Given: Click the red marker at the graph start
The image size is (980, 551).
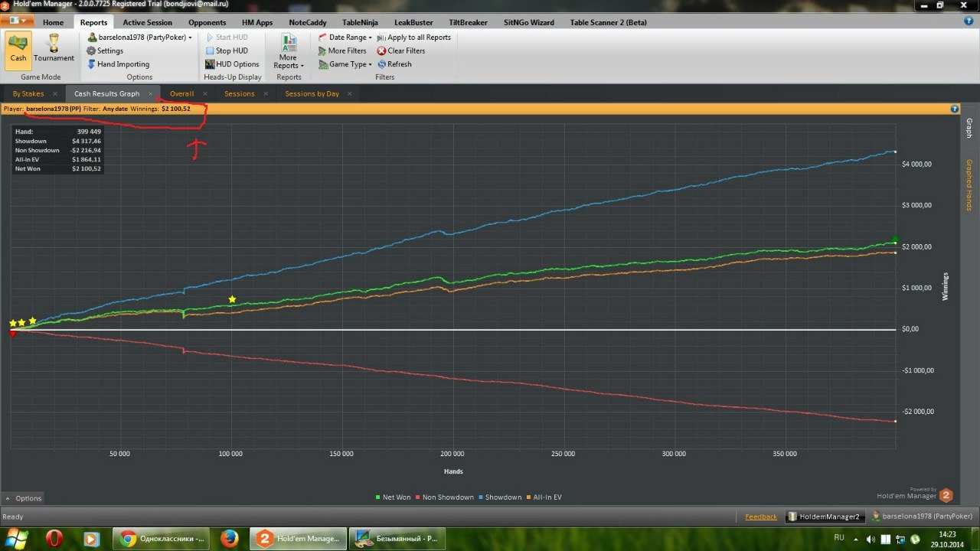Looking at the screenshot, I should (x=12, y=334).
